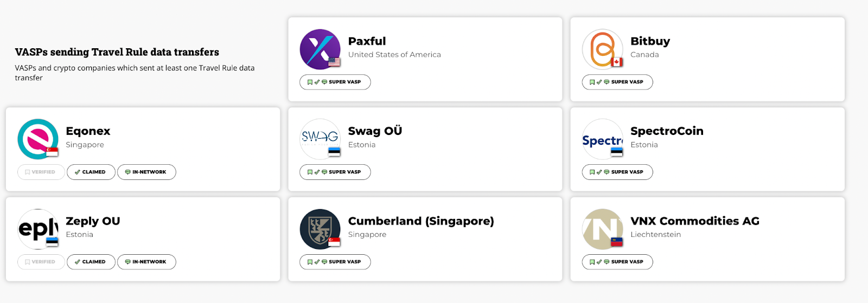The height and width of the screenshot is (303, 868).
Task: Click the VNX Commodities AG logo
Action: (x=602, y=229)
